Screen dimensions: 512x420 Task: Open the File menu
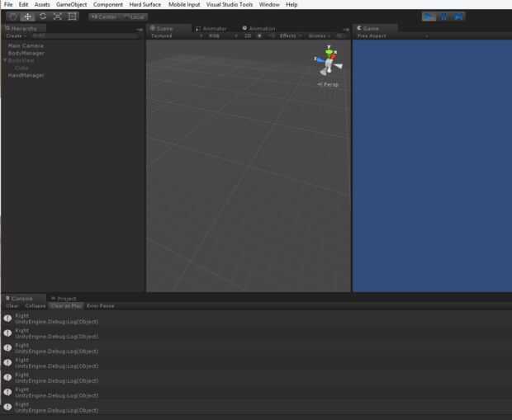[x=8, y=4]
